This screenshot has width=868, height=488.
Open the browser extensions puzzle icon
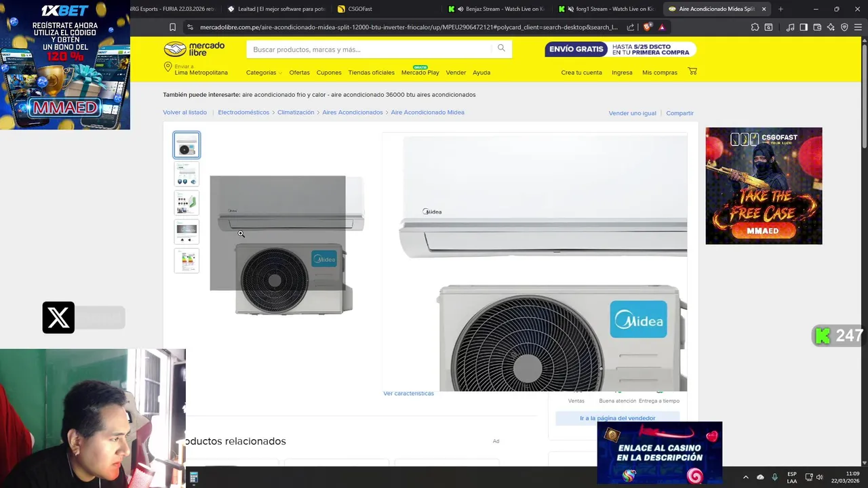coord(755,27)
